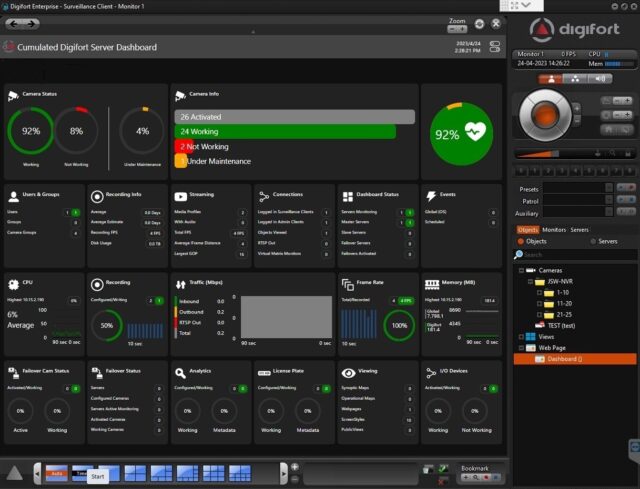Toggle the user mode button above PTZ
Viewport: 640px width, 489px height.
coord(551,79)
